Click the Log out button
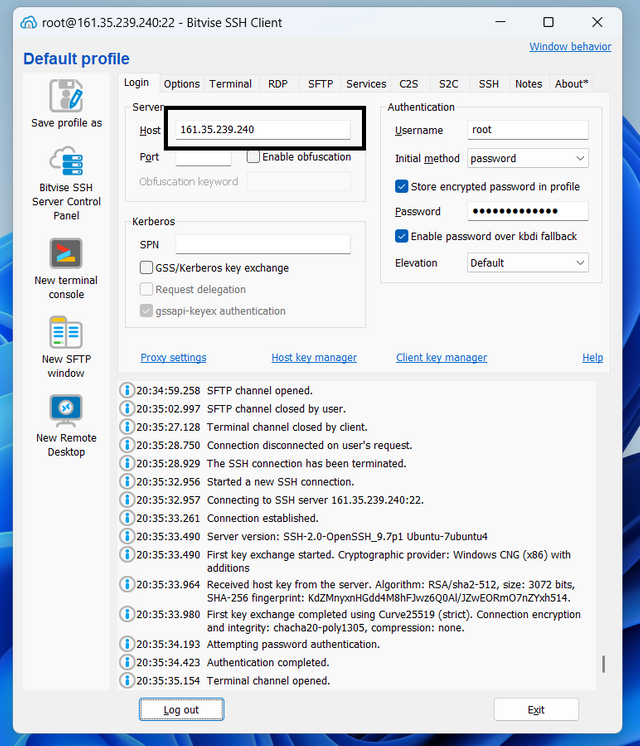Screen dimensions: 640x746 (181, 709)
